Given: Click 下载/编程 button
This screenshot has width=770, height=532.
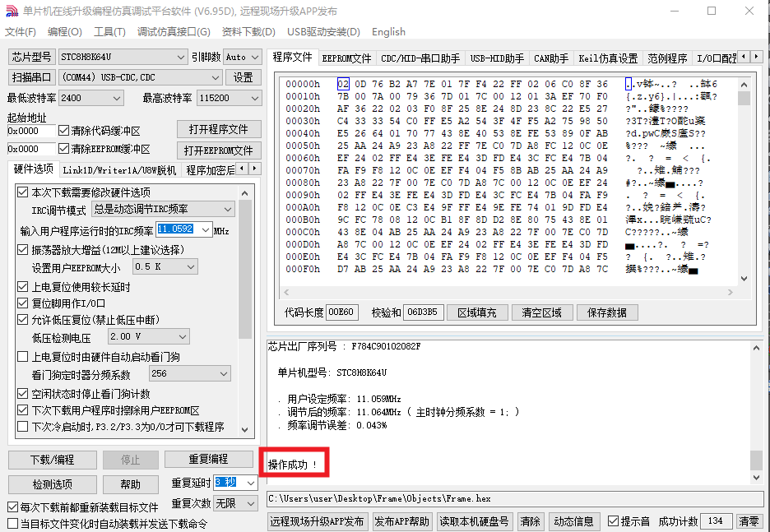Looking at the screenshot, I should pyautogui.click(x=52, y=460).
